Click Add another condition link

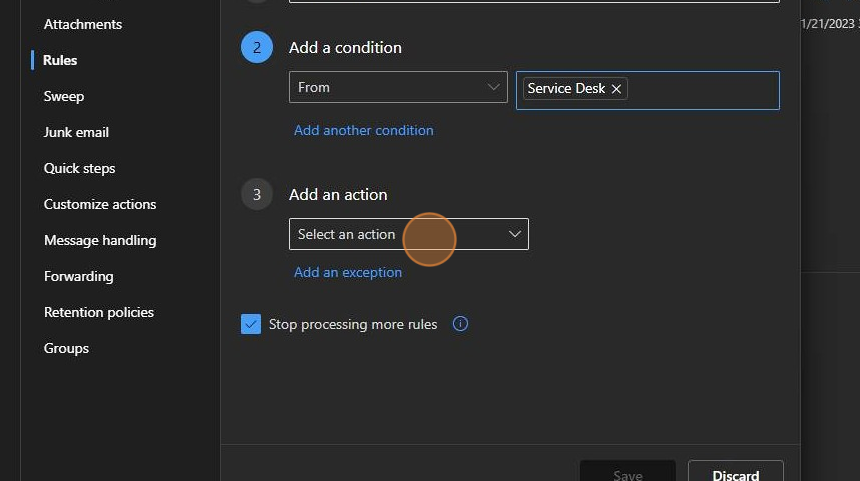(363, 130)
